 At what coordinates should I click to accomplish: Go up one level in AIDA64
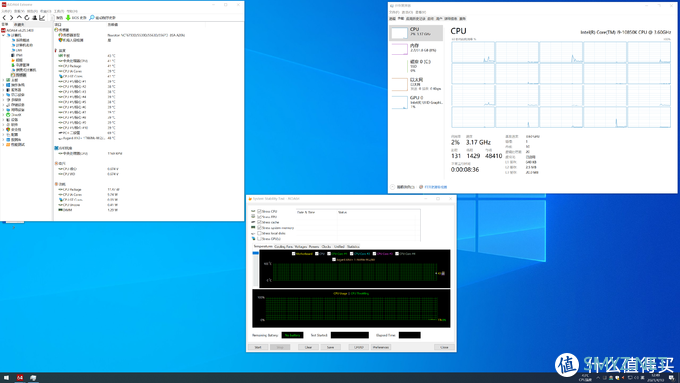(19, 18)
